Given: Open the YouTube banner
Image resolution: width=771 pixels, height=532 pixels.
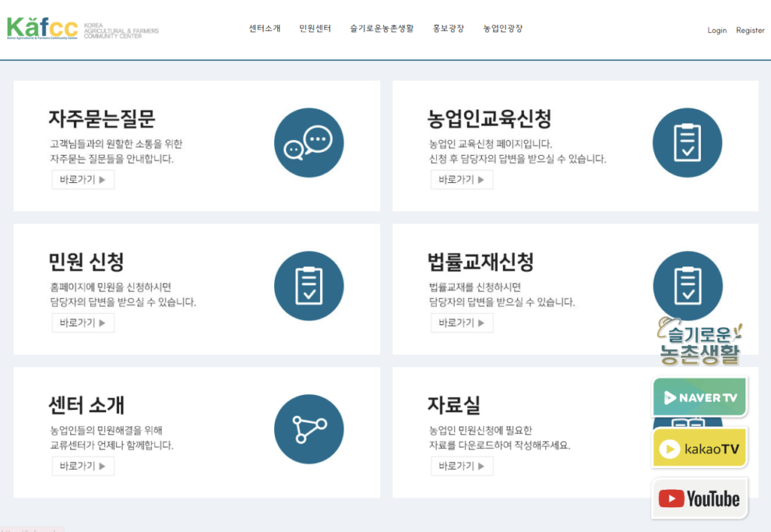Looking at the screenshot, I should point(699,499).
